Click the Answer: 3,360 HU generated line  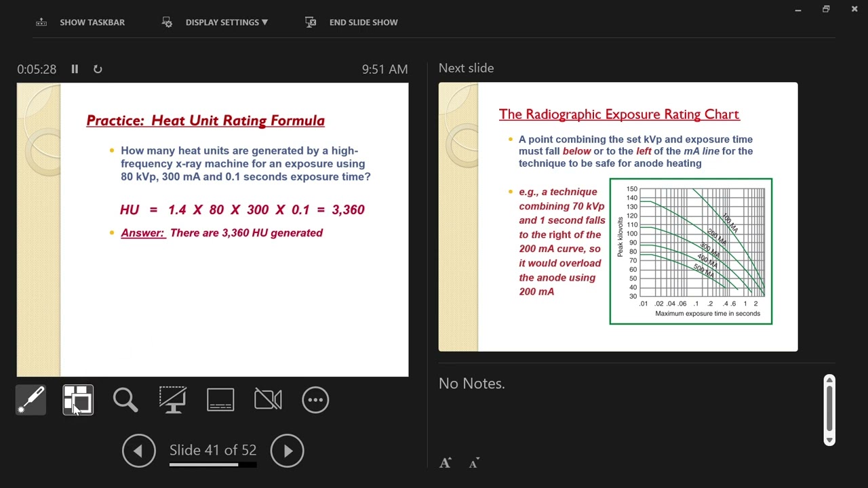coord(222,232)
